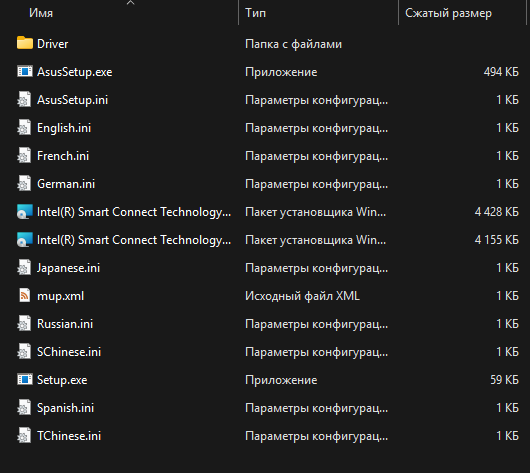This screenshot has height=473, width=530.
Task: Select the AsusSetup.exe file name
Action: [x=74, y=72]
